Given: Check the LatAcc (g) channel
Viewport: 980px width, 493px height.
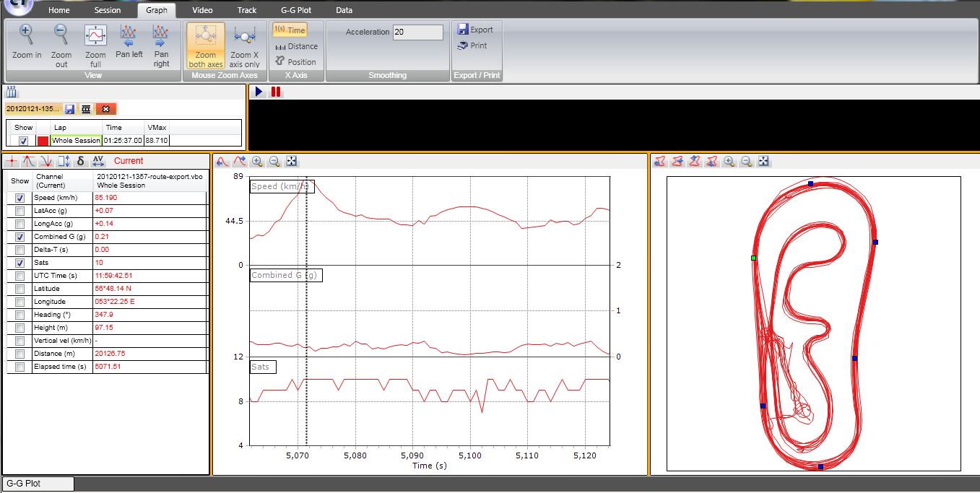Looking at the screenshot, I should coord(20,211).
